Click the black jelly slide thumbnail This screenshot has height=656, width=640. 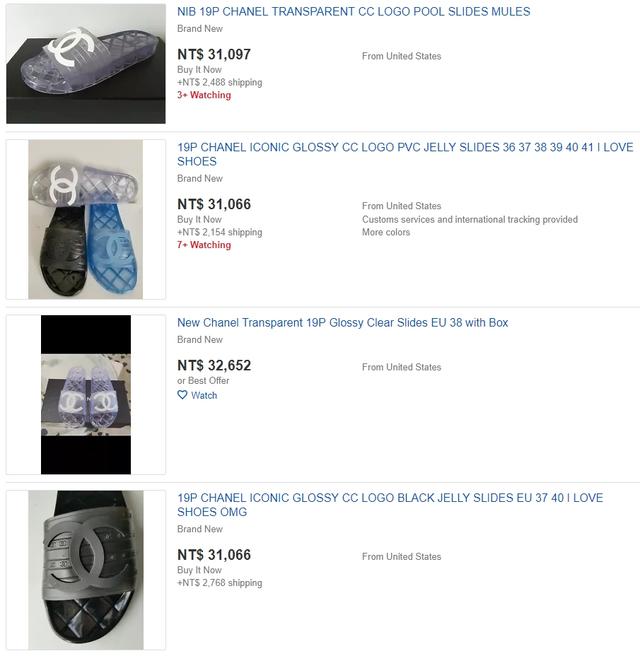pos(85,570)
